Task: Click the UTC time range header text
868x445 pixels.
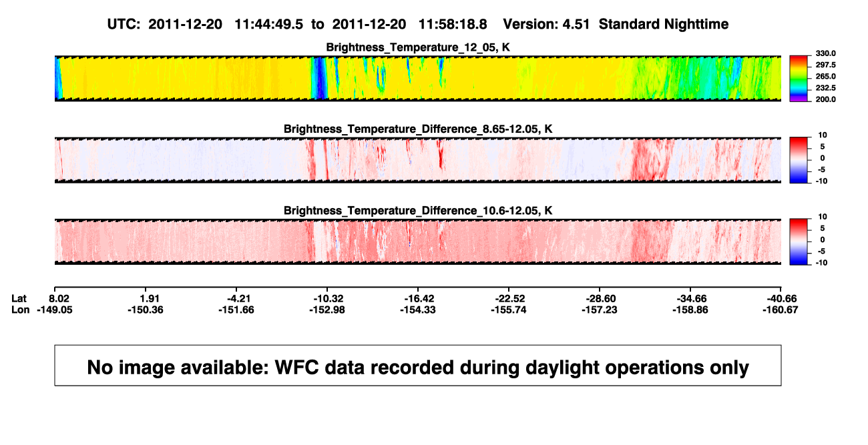Action: point(417,24)
